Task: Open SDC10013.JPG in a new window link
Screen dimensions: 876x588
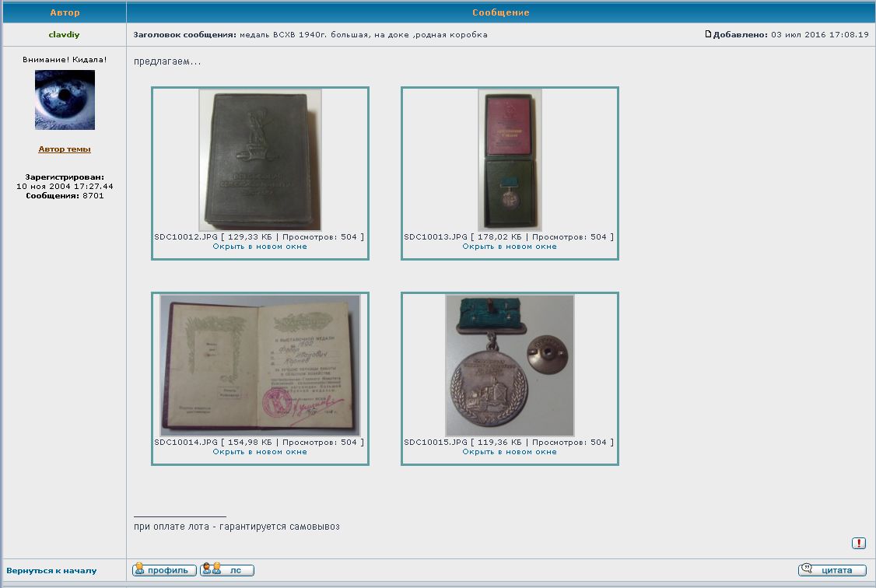Action: (x=510, y=247)
